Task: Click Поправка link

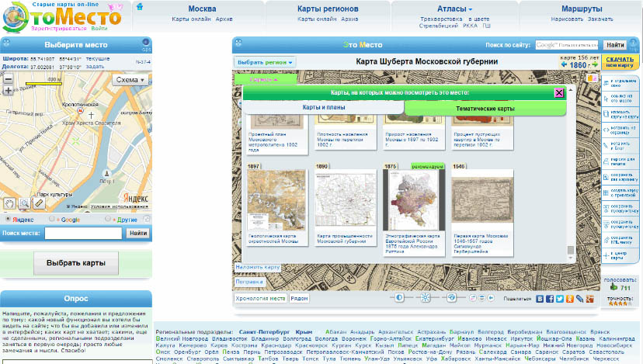Action: (249, 282)
